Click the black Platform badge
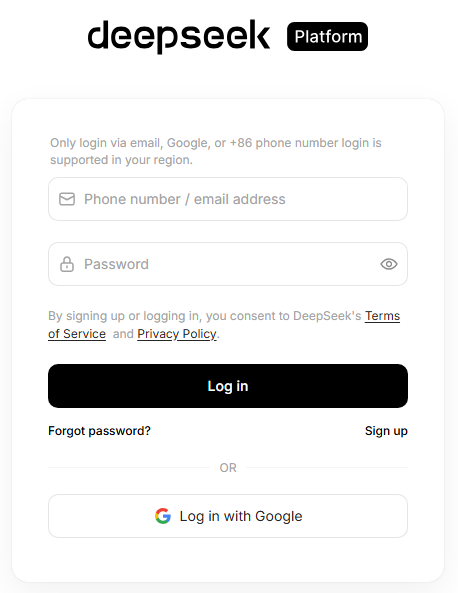Screen dimensions: 458x593 tap(328, 37)
